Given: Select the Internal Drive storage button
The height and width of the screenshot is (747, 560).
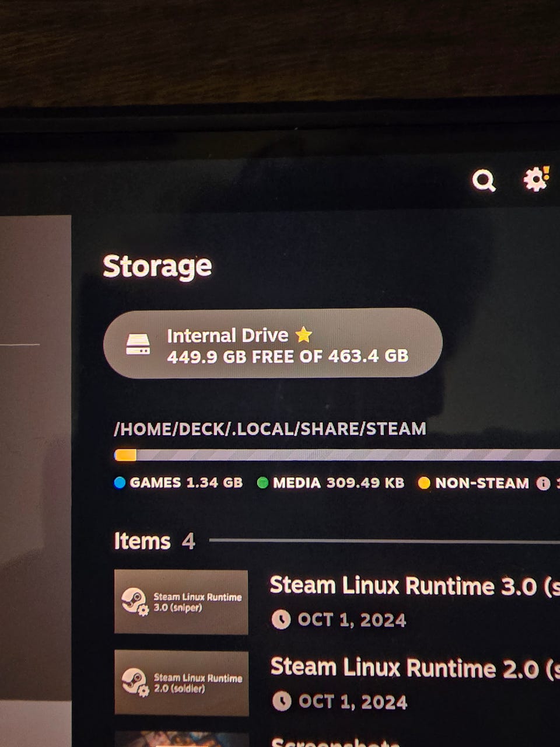Looking at the screenshot, I should [272, 344].
